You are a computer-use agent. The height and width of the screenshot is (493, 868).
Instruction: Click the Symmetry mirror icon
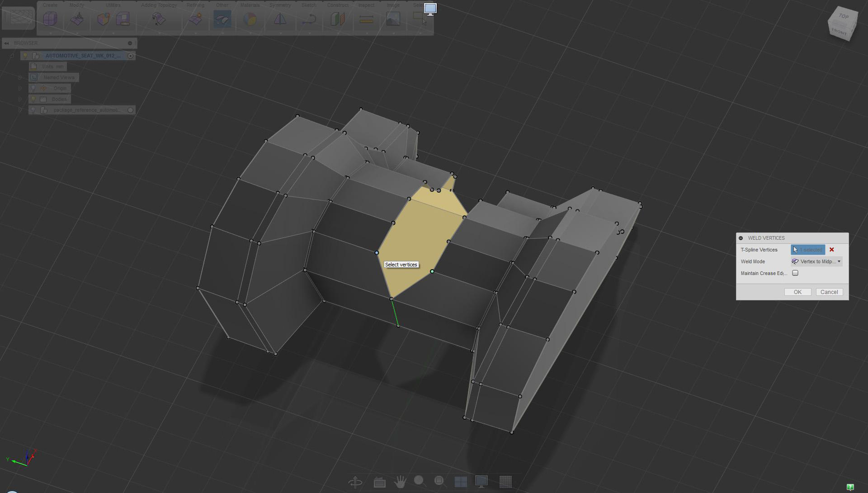[280, 19]
